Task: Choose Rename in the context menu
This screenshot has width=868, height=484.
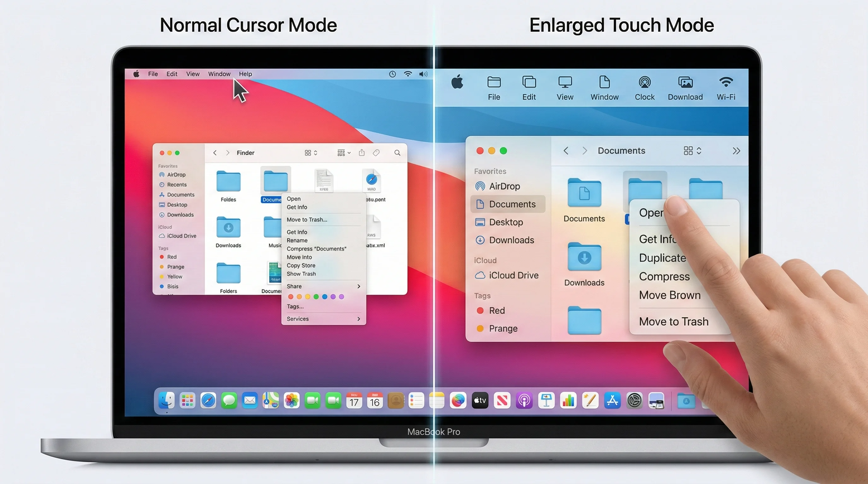Action: (297, 240)
